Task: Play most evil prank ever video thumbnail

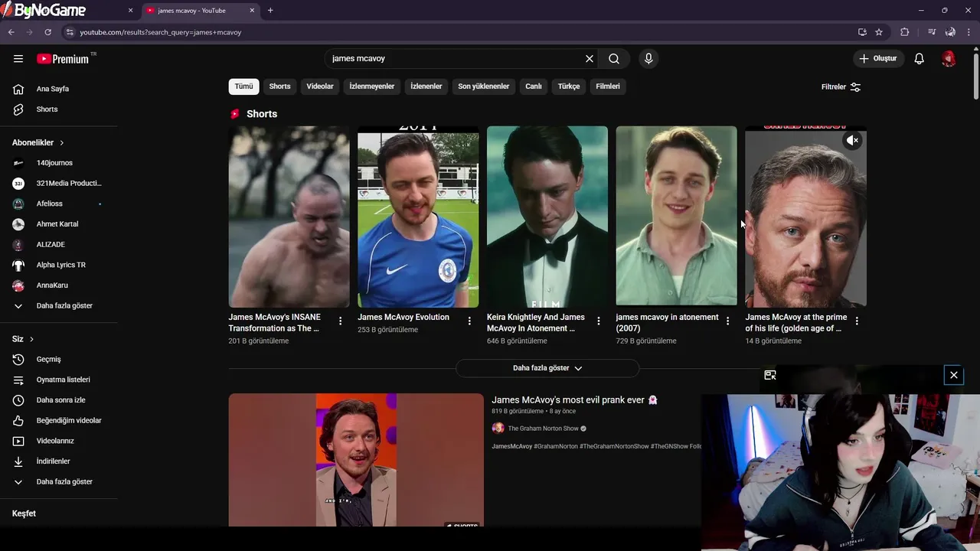Action: [356, 460]
